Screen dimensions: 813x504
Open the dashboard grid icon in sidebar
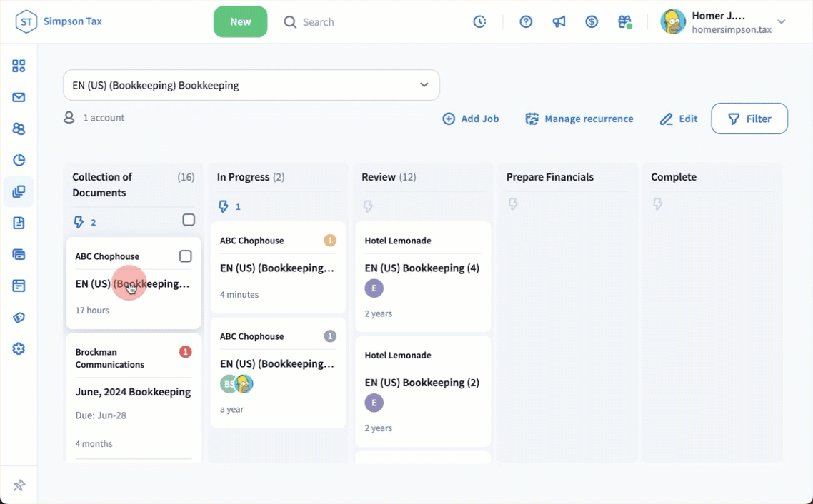coord(19,66)
